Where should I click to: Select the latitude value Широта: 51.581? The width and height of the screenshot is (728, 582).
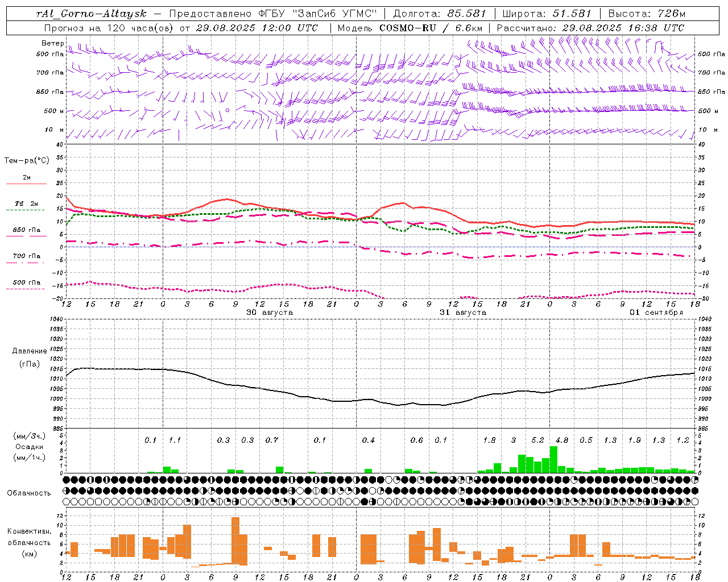coord(547,14)
